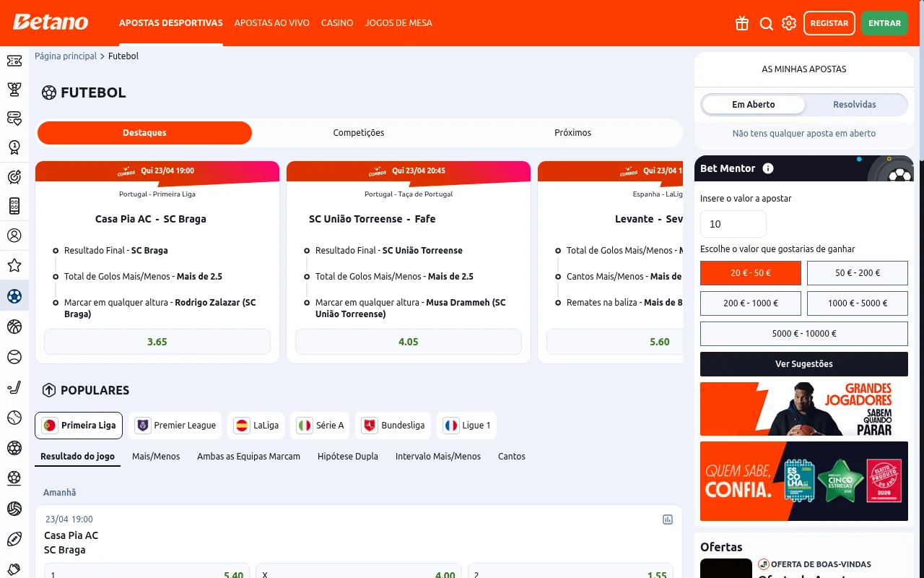Select the Ambas as Equipas Marcam tab
The width and height of the screenshot is (924, 578).
pos(248,457)
